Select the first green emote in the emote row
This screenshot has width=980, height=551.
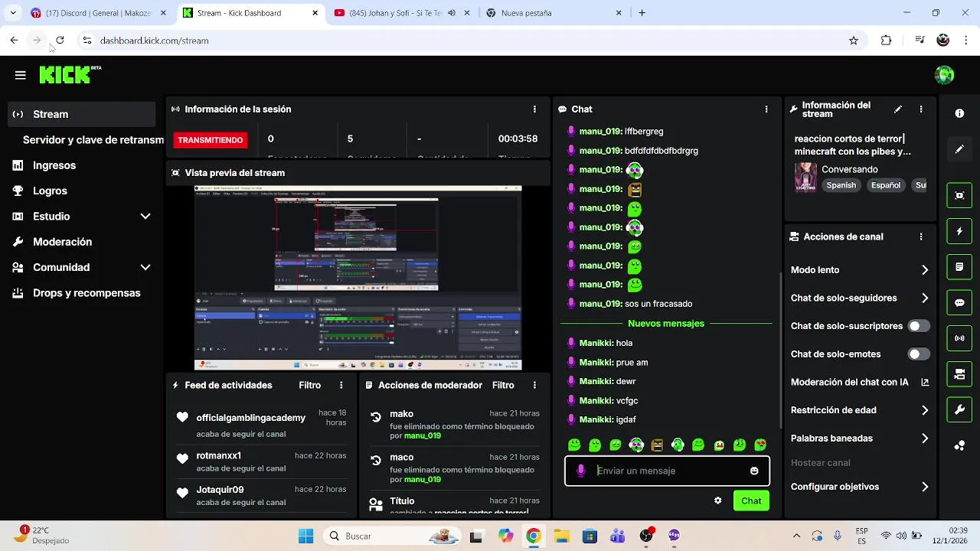coord(574,445)
